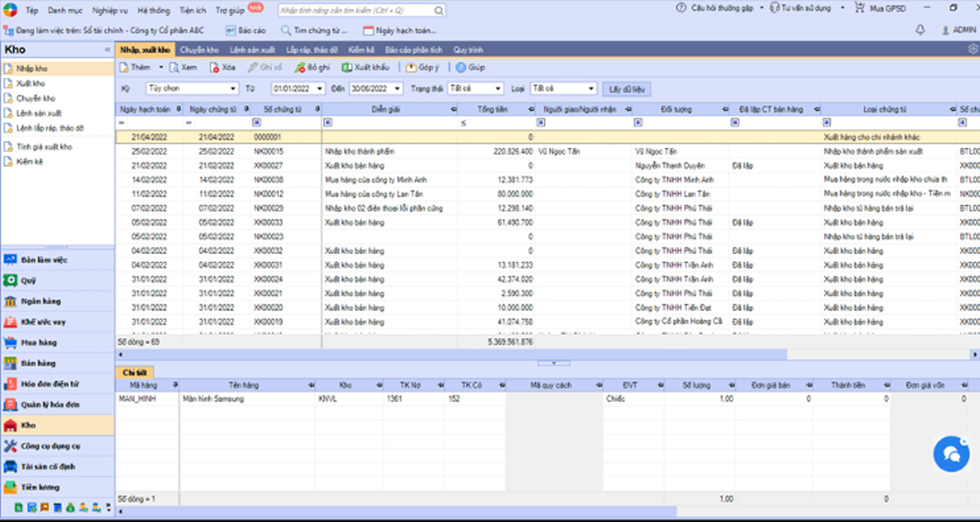This screenshot has height=522, width=980.
Task: Click the Thêm (add) toolbar icon
Action: [124, 67]
